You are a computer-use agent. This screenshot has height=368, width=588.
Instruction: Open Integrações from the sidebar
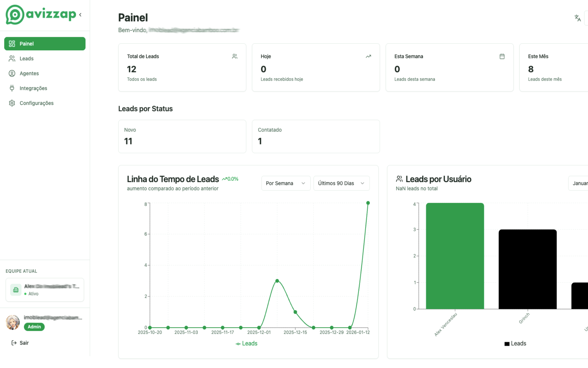(x=33, y=88)
